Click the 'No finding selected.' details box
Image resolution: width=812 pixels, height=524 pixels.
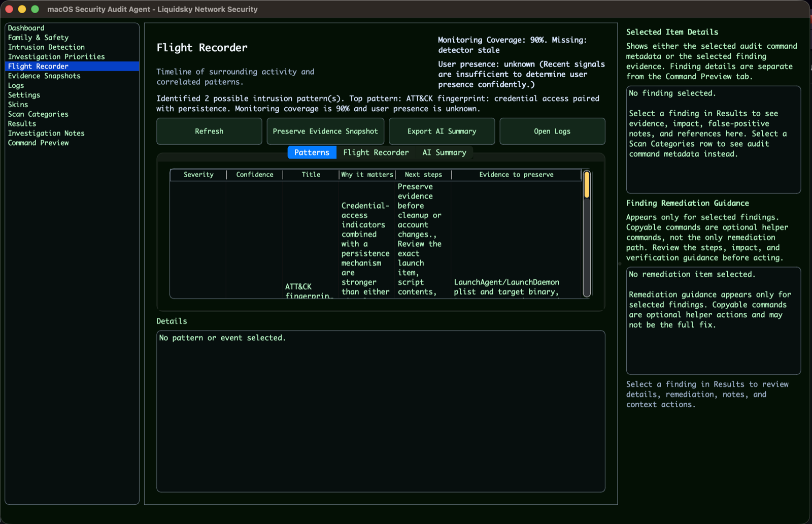point(714,140)
